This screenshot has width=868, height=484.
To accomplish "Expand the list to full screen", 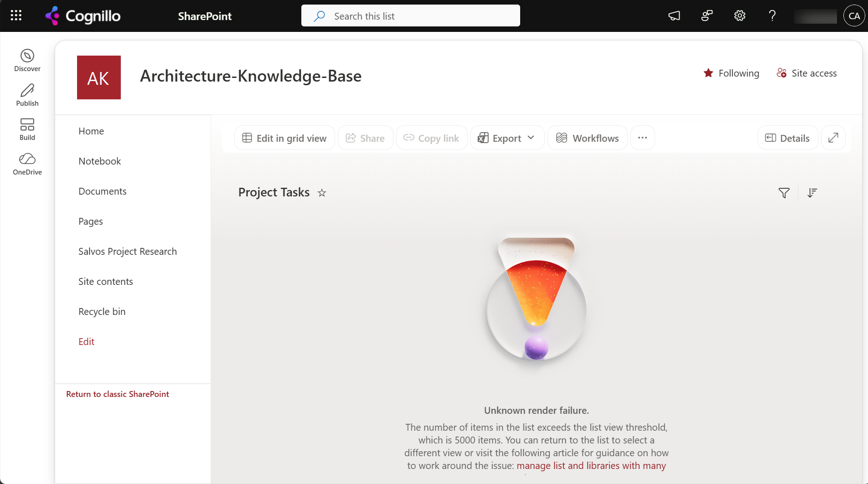I will [x=833, y=138].
